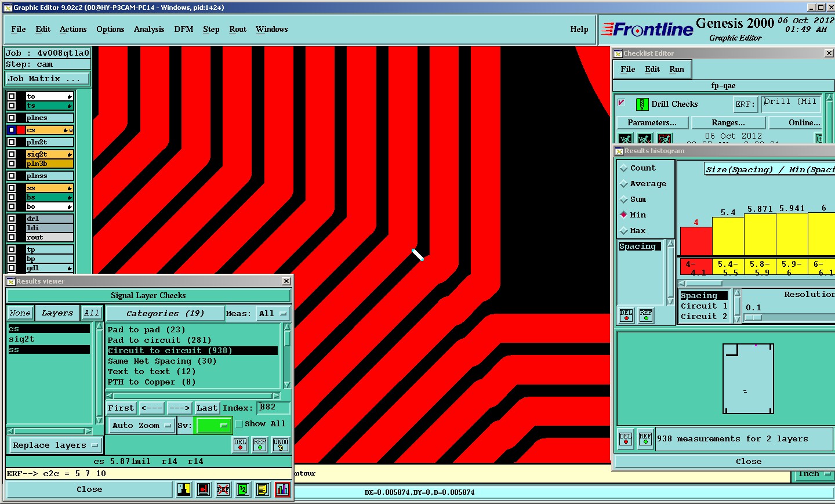
Task: Click the crossed-out REF icon
Action: (223, 490)
